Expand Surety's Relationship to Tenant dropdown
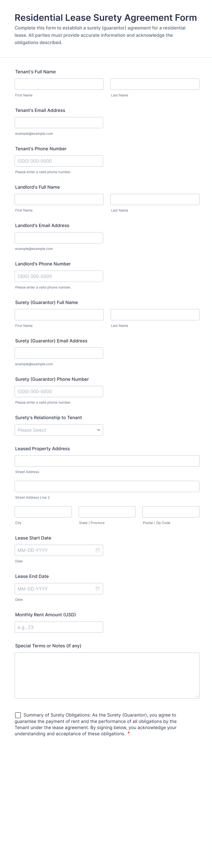 59,430
